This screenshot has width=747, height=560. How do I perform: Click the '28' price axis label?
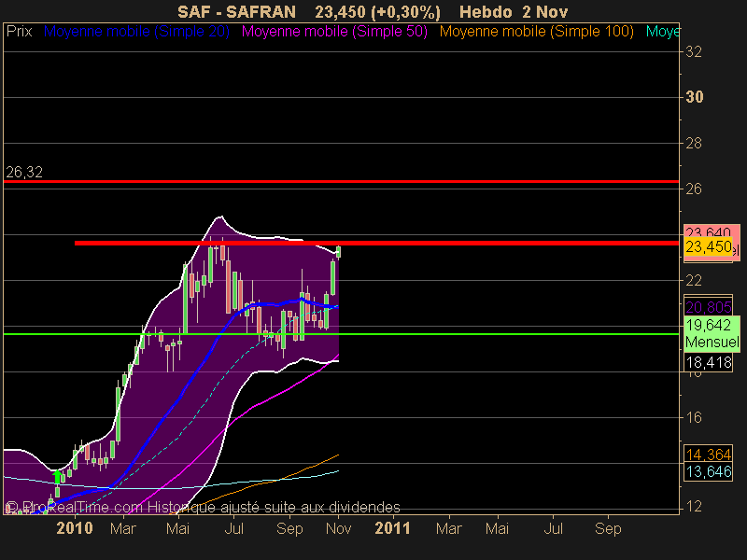(x=694, y=143)
